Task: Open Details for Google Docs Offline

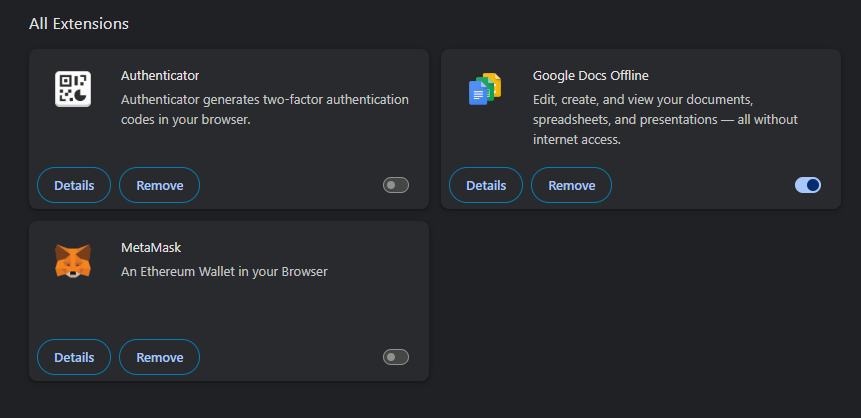Action: [x=486, y=185]
